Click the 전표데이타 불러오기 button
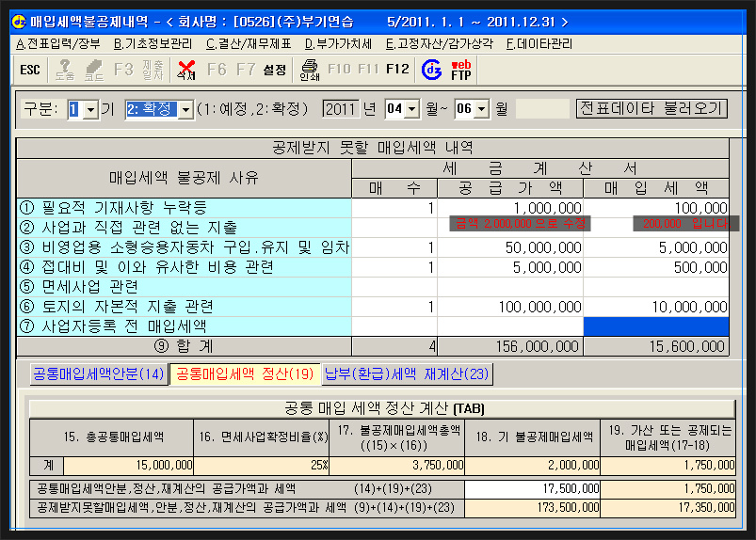756x540 pixels. click(651, 108)
